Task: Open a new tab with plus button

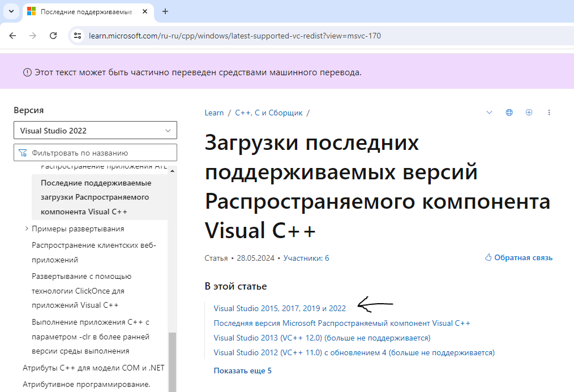Action: [165, 11]
